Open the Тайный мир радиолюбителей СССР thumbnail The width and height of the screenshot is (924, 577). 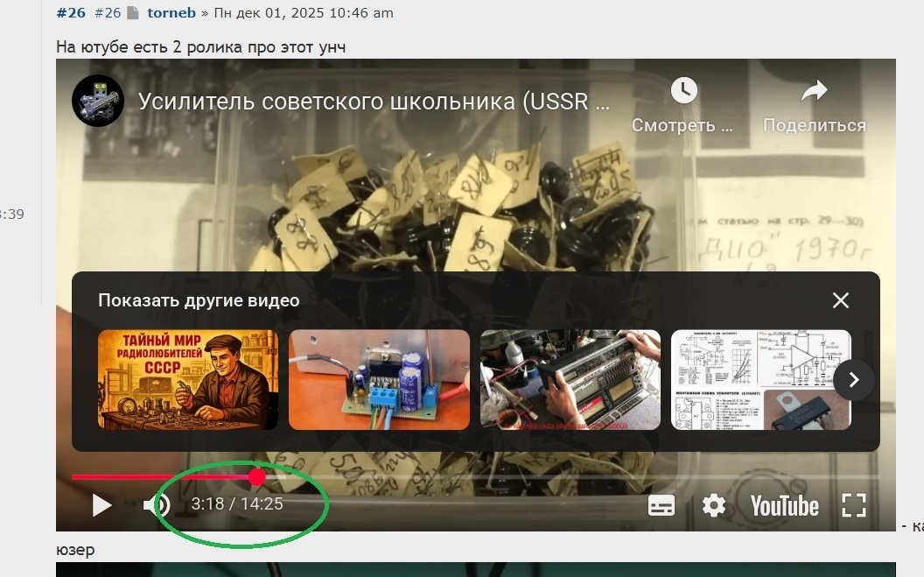[x=187, y=380]
